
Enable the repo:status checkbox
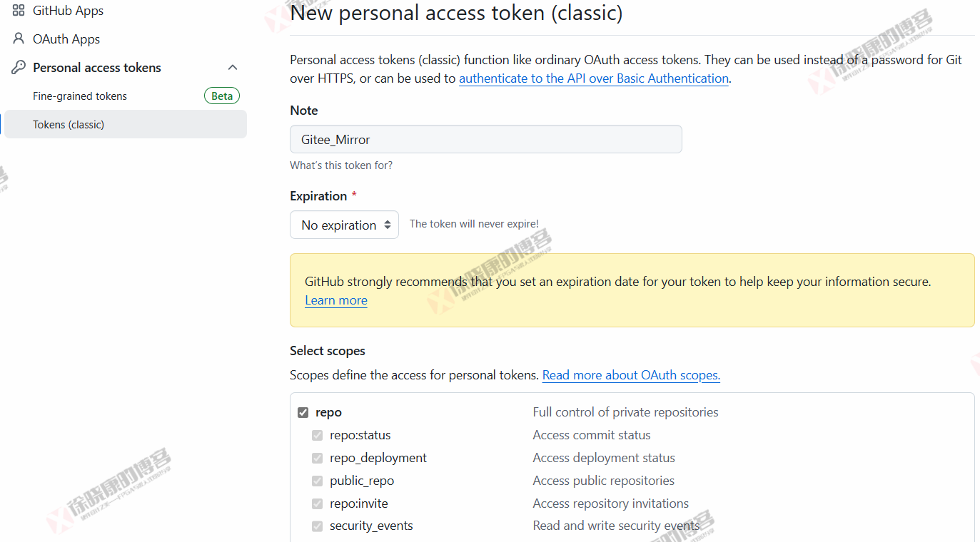[317, 435]
